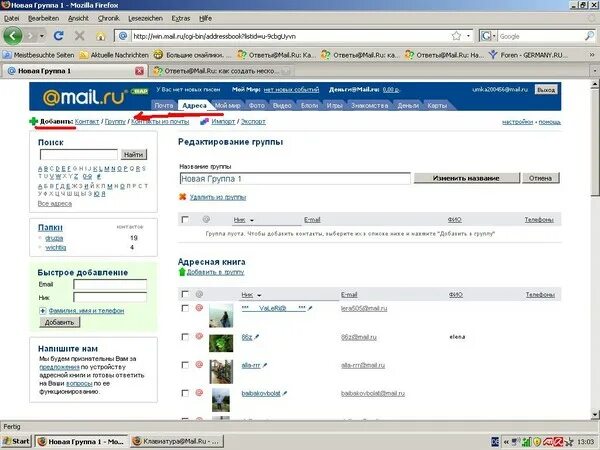Click the Все адреса link

(55, 204)
